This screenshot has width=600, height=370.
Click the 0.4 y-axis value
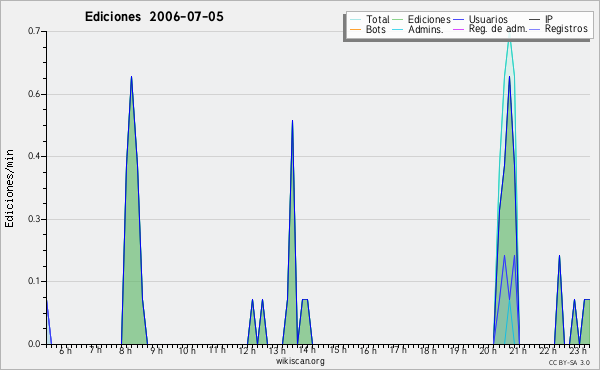[34, 156]
